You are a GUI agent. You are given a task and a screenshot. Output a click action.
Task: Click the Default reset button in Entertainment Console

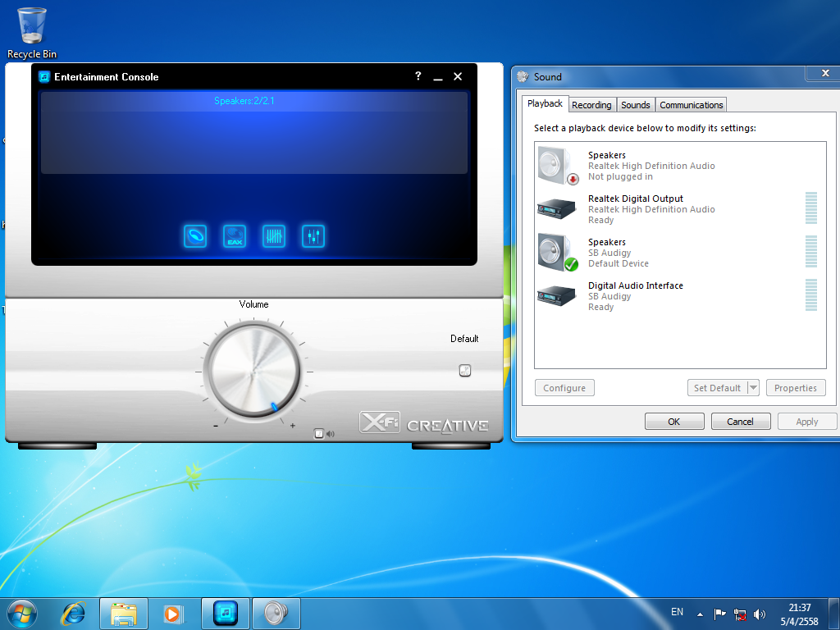465,370
